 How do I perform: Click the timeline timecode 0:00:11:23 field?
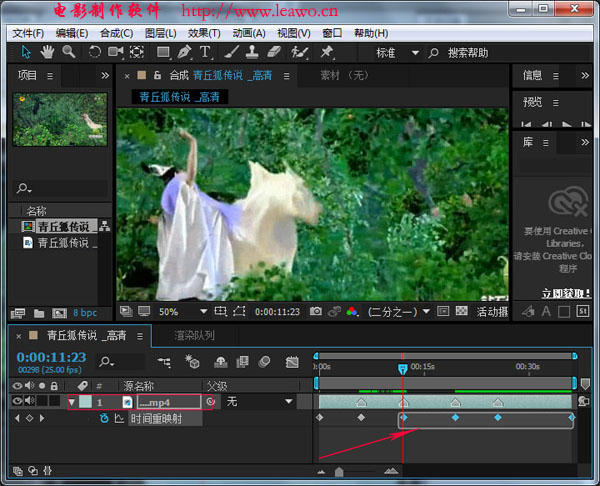(51, 357)
